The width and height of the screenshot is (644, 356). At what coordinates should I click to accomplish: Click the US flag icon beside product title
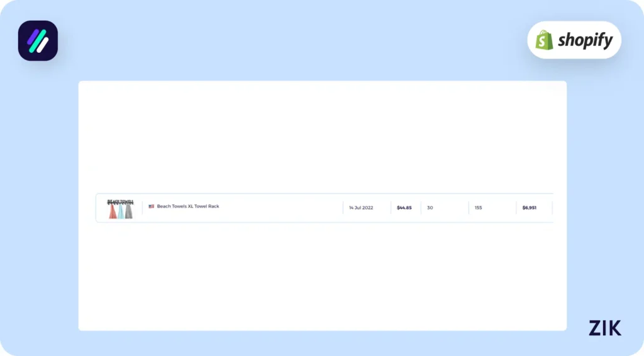(151, 206)
